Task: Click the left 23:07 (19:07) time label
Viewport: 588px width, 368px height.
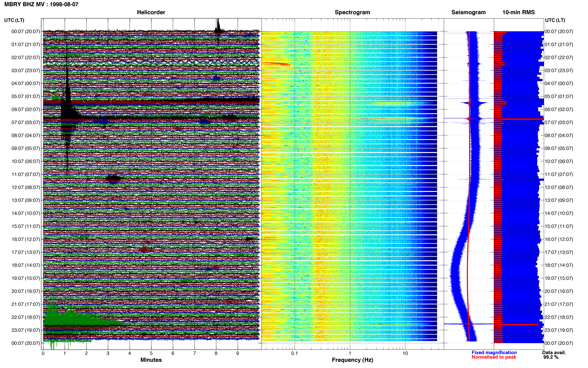Action: click(x=26, y=330)
